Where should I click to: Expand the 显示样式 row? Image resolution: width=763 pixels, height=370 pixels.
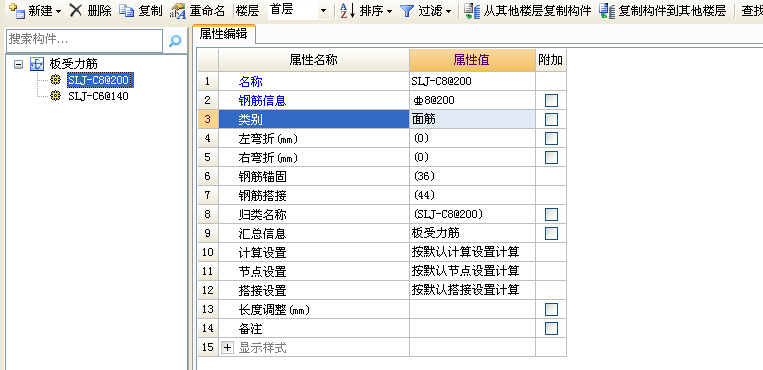coord(228,348)
